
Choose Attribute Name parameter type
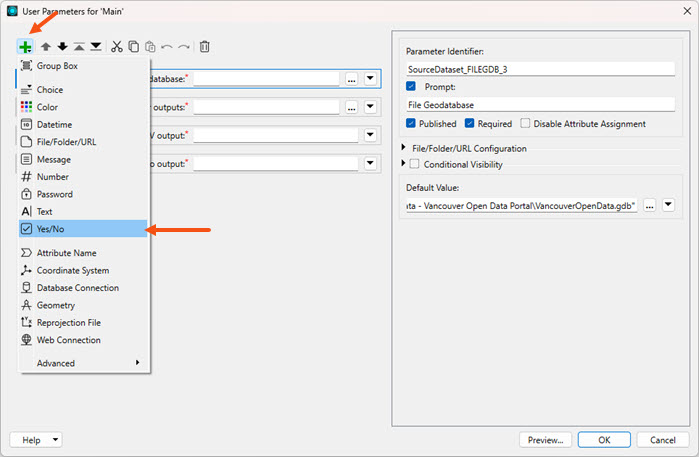[82, 253]
